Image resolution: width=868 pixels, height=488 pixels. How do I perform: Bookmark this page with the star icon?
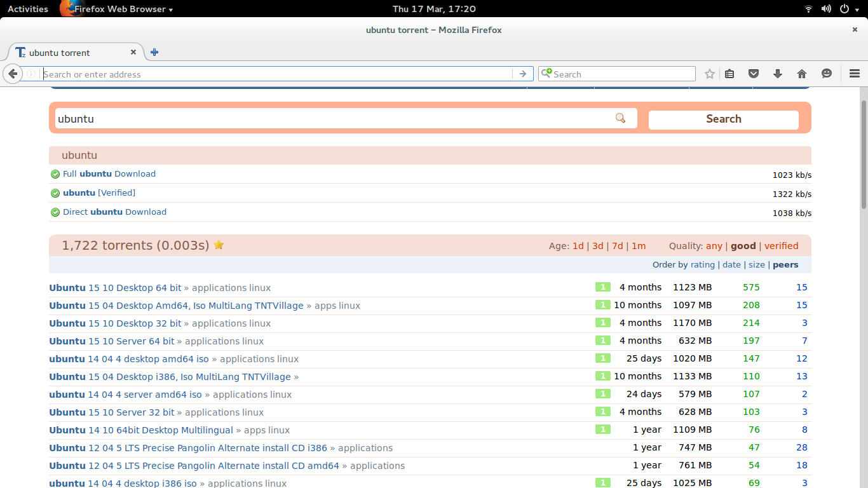coord(710,74)
